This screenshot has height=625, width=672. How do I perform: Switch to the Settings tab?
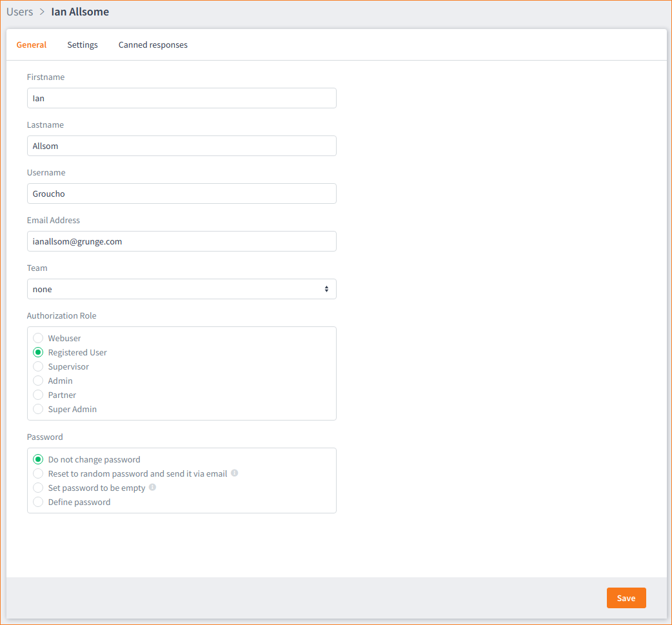pyautogui.click(x=82, y=45)
